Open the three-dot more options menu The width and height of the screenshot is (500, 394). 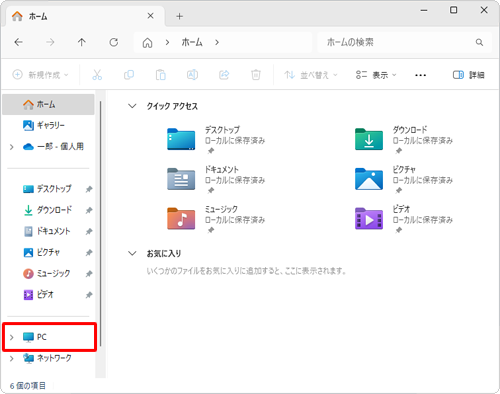[420, 75]
